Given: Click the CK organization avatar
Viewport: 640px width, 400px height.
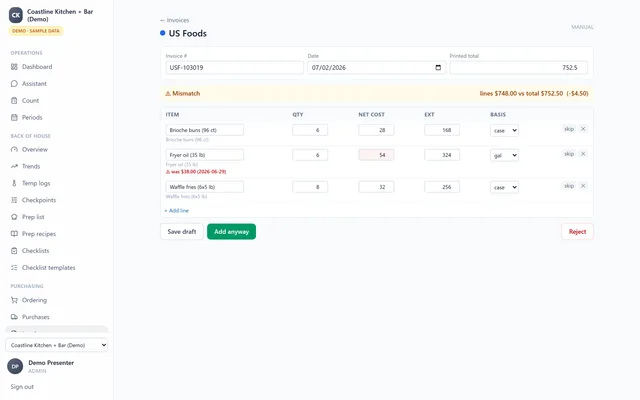Looking at the screenshot, I should tap(16, 15).
